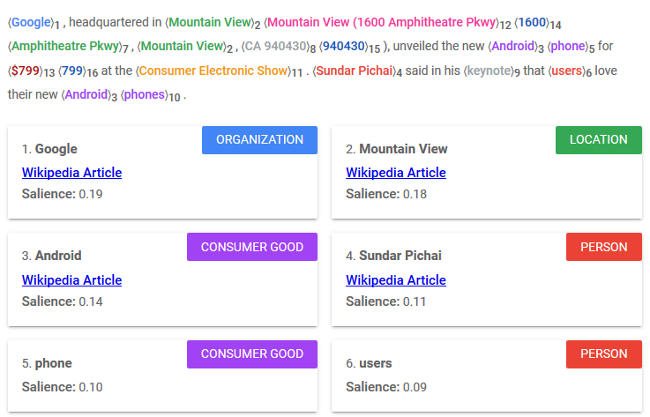Click the red $799 entity in the sentence
650x417 pixels.
click(26, 70)
